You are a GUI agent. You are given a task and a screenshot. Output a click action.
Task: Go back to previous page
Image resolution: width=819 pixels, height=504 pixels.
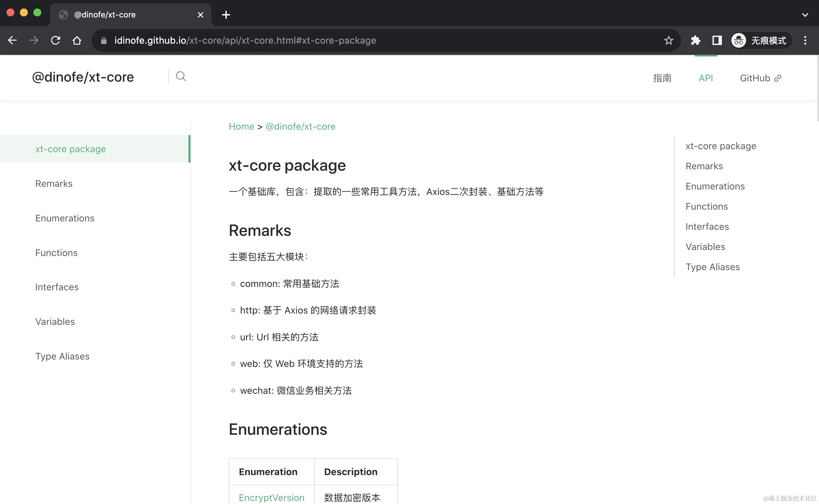(x=12, y=41)
